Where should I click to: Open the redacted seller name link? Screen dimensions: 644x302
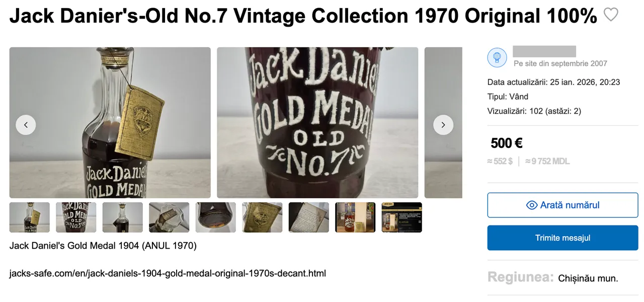544,51
